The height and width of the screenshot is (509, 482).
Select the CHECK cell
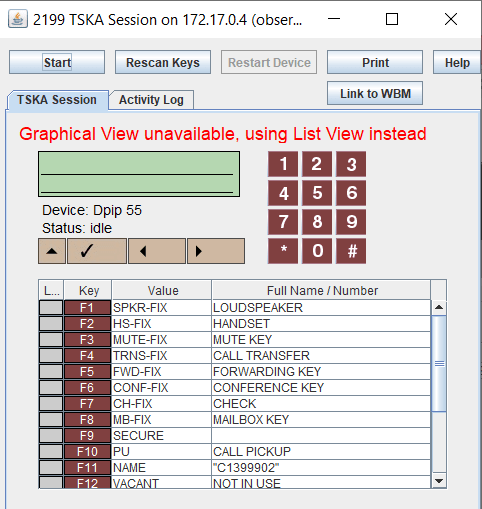point(321,404)
